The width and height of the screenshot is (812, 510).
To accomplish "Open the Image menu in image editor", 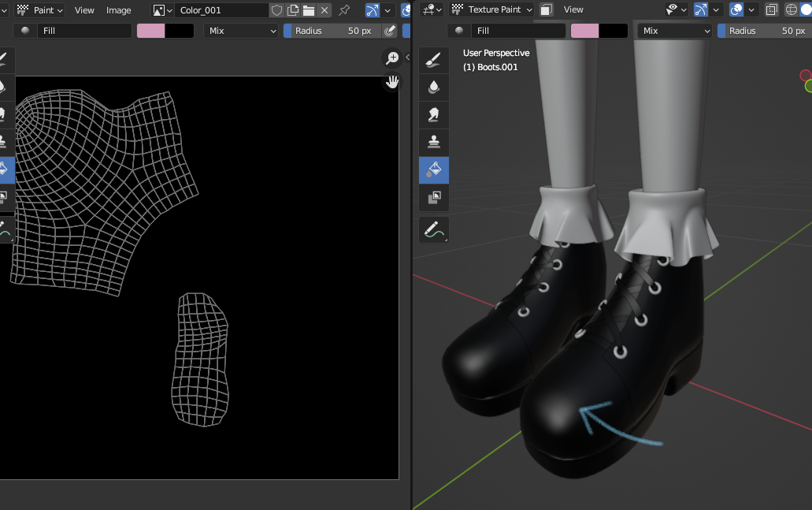I will pyautogui.click(x=119, y=9).
